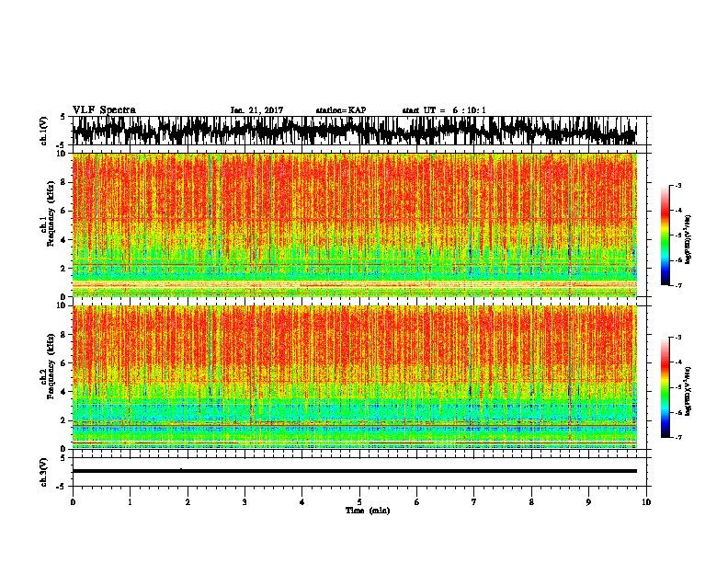This screenshot has height=563, width=728.
Task: Click the "VLF Spectra" title text
Action: click(104, 110)
